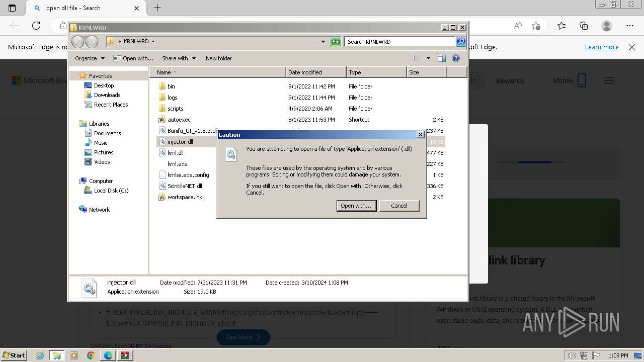Viewport: 644px width, 362px height.
Task: Launch Internet Explorer from taskbar
Action: point(40,355)
